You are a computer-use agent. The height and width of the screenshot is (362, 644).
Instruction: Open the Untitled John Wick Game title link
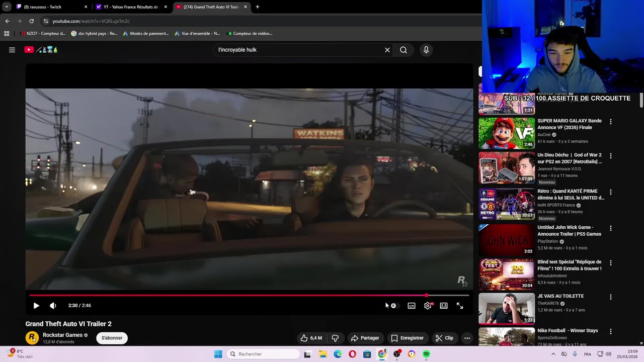click(x=569, y=230)
